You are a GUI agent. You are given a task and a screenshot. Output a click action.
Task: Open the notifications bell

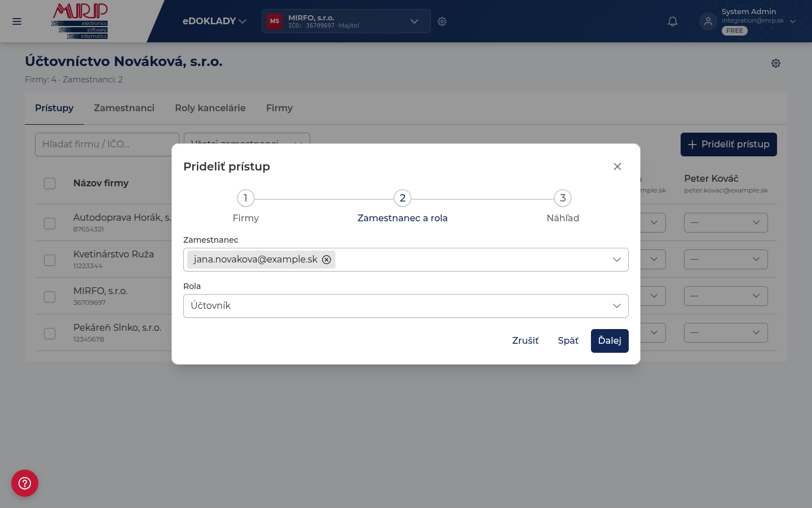[673, 21]
